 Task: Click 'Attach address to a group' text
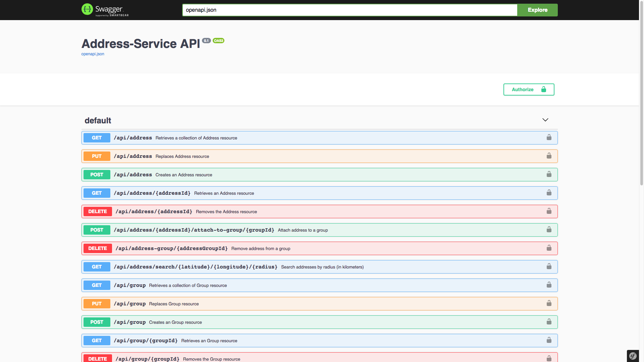pyautogui.click(x=303, y=230)
